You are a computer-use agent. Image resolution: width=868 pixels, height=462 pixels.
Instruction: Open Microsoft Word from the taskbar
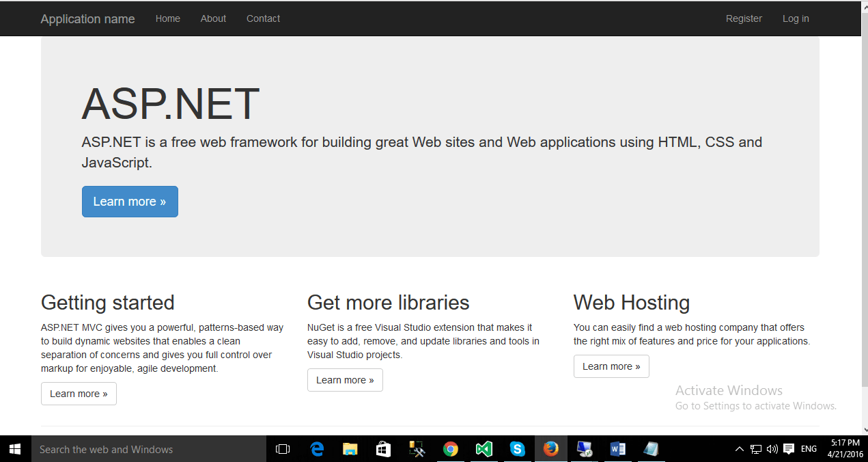[x=618, y=449]
